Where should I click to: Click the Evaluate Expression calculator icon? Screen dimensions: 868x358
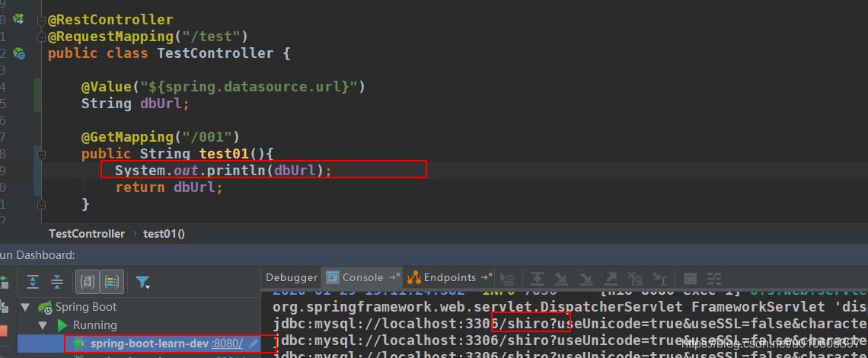(x=690, y=279)
